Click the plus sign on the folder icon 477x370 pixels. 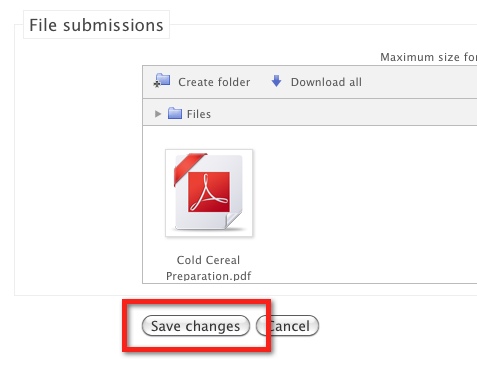156,84
